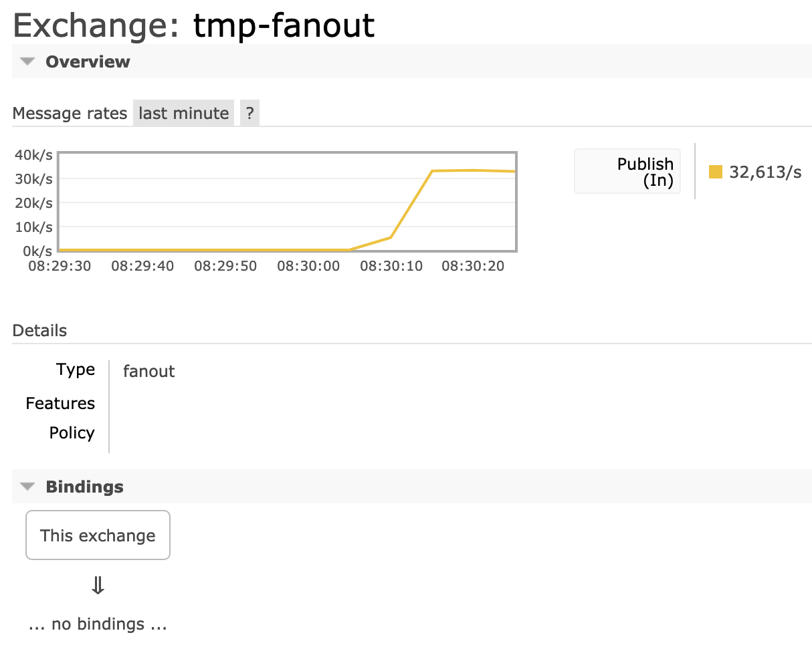Screen dimensions: 812x655
Task: Collapse the Overview section heading
Action: coord(88,61)
